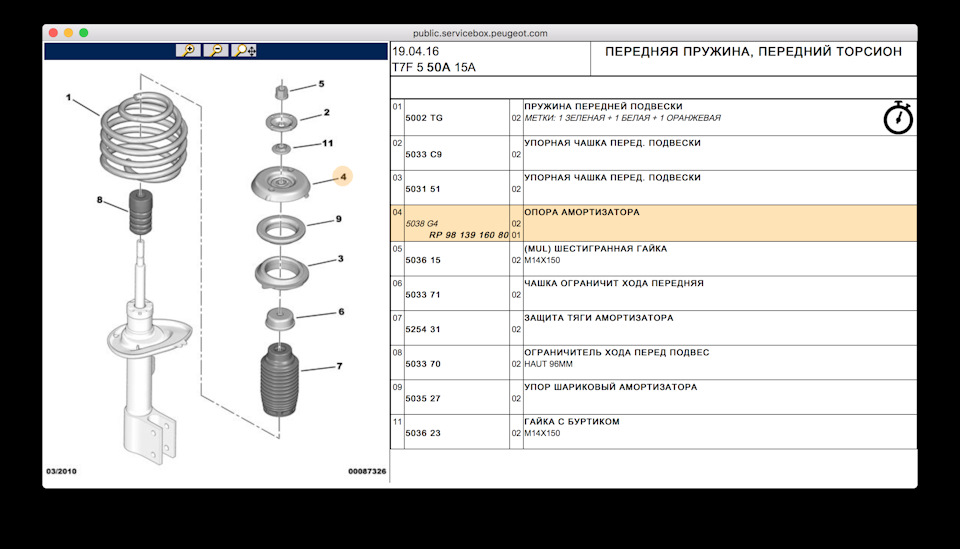Image resolution: width=960 pixels, height=549 pixels.
Task: Click the date 19.04.16
Action: [415, 51]
